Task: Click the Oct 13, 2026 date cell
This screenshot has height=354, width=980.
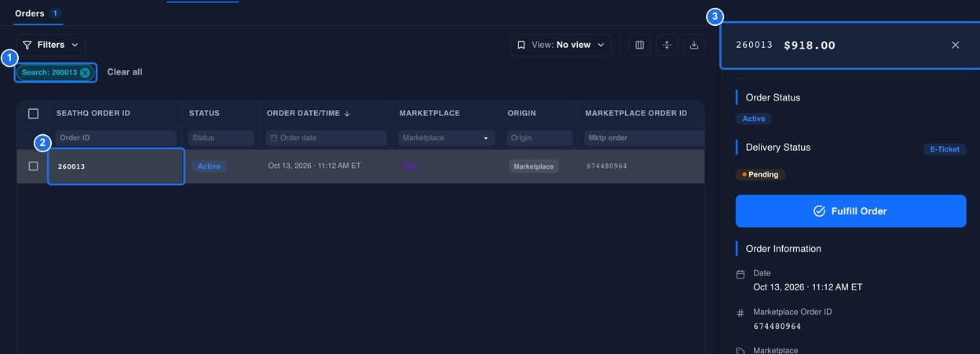Action: [x=314, y=166]
